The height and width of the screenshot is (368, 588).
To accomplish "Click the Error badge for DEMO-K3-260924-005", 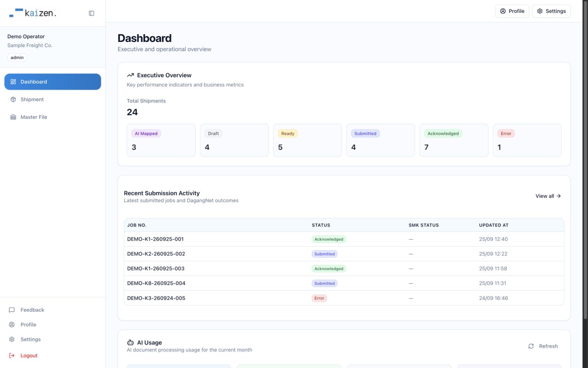I will coord(319,298).
